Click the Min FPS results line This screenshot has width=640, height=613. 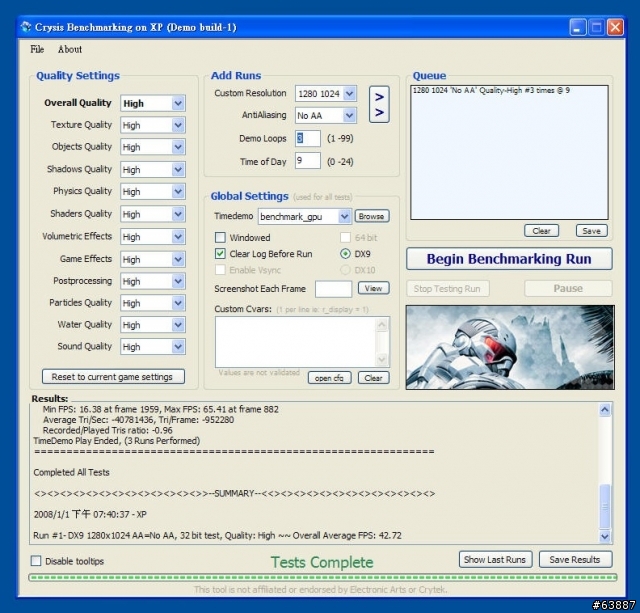click(x=160, y=409)
